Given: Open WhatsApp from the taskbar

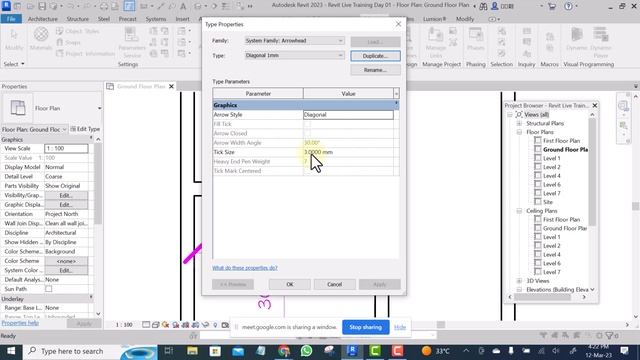Looking at the screenshot, I should click(x=306, y=351).
